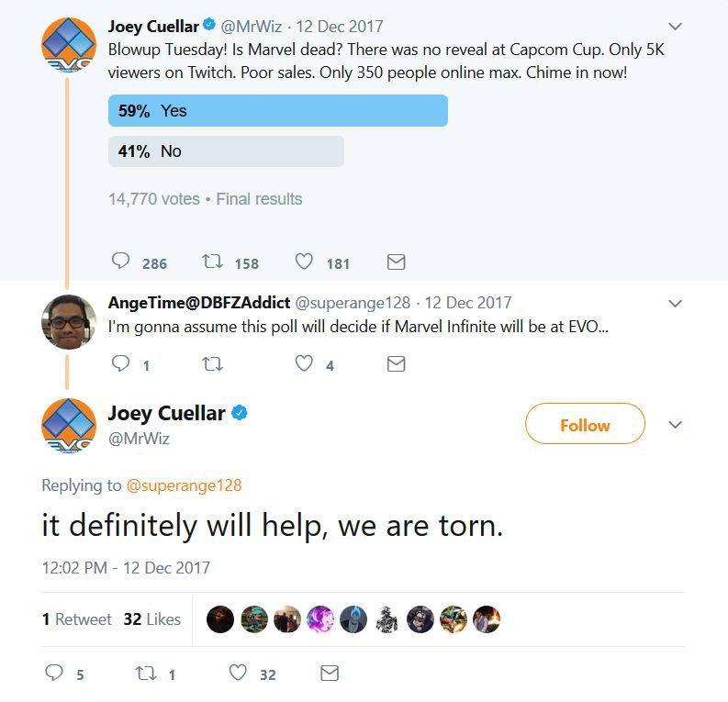View the 32 Likes list
The width and height of the screenshot is (728, 702).
point(151,619)
